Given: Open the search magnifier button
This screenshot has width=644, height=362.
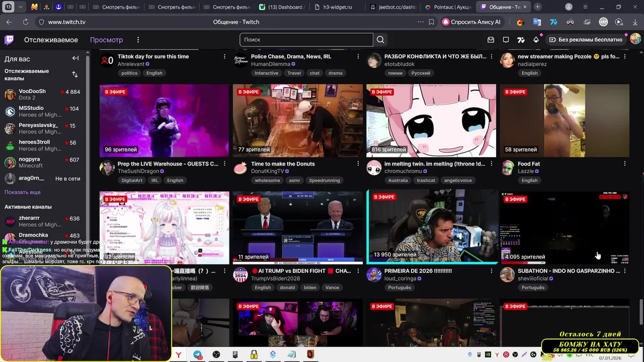Looking at the screenshot, I should point(380,40).
